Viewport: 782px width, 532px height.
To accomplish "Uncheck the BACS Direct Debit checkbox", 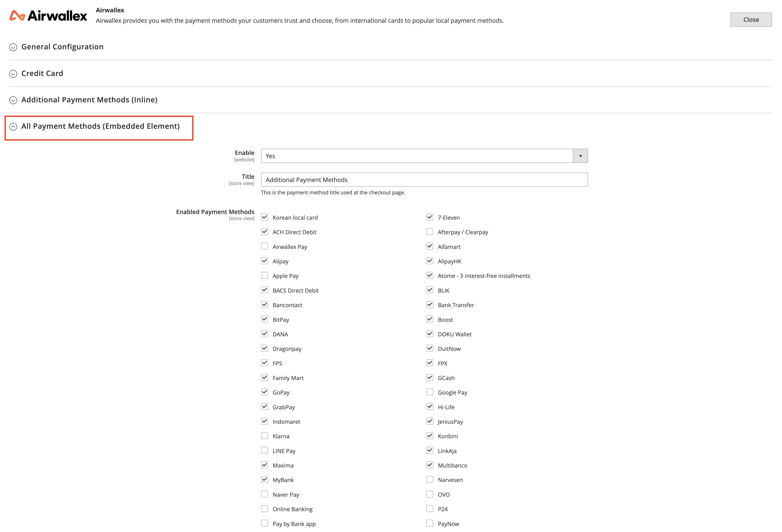I will [265, 290].
